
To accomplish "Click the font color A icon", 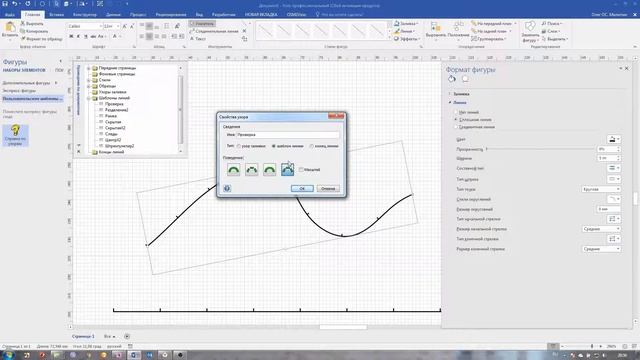I will point(115,36).
